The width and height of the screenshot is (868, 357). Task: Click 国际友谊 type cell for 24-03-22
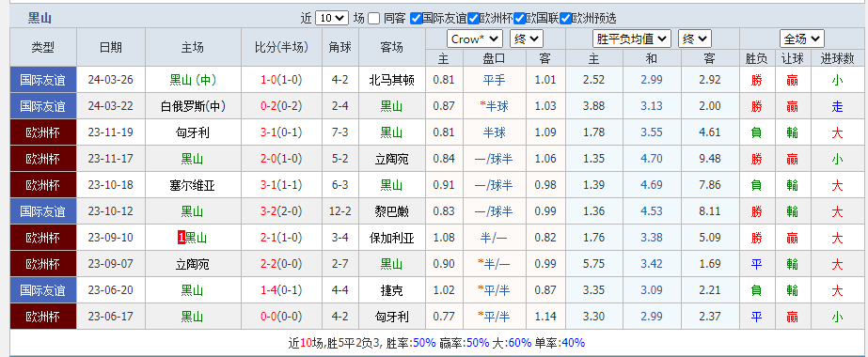[43, 106]
